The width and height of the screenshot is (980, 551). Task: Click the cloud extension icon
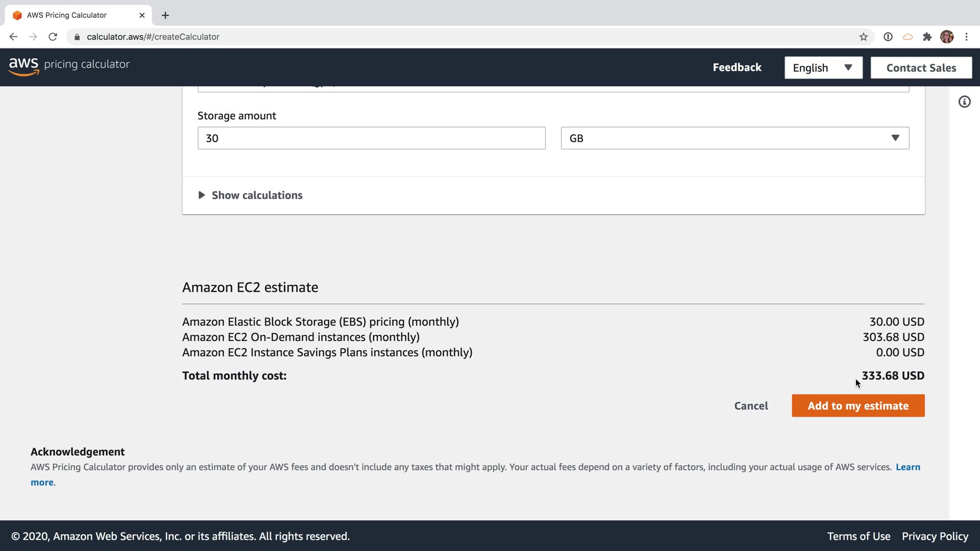[908, 37]
